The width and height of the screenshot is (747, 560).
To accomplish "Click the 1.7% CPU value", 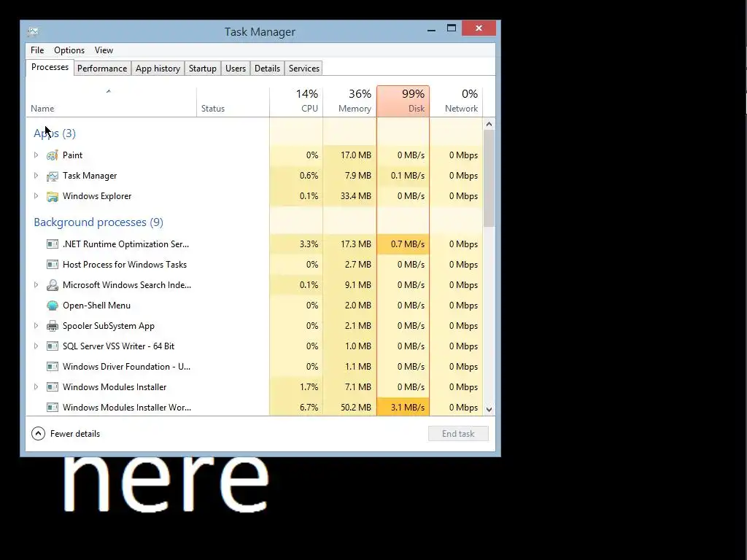I will pyautogui.click(x=309, y=387).
